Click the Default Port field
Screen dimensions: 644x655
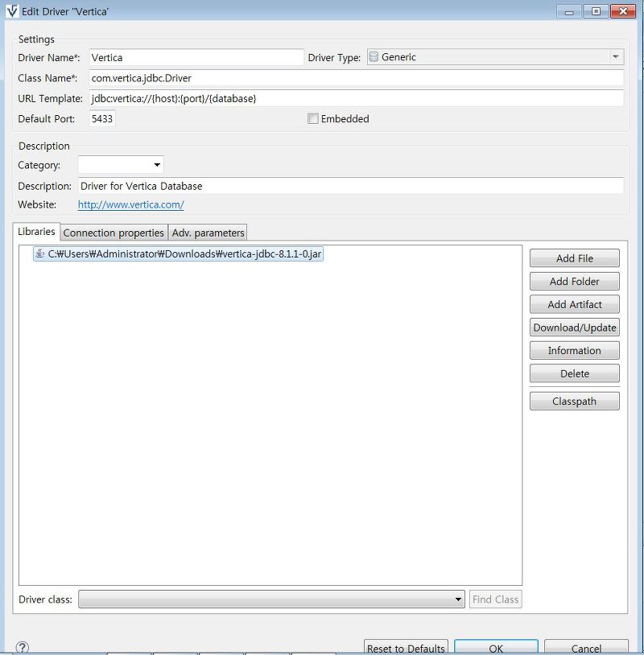click(102, 118)
